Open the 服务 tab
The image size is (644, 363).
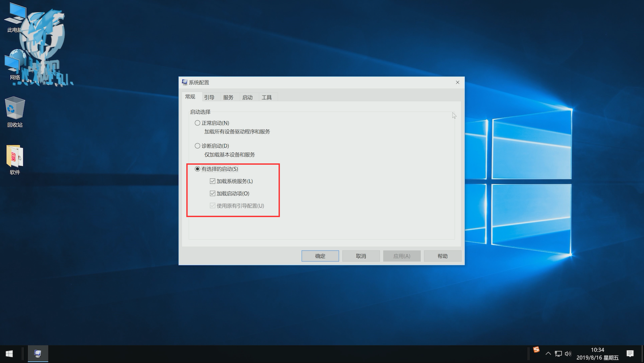[x=228, y=97]
